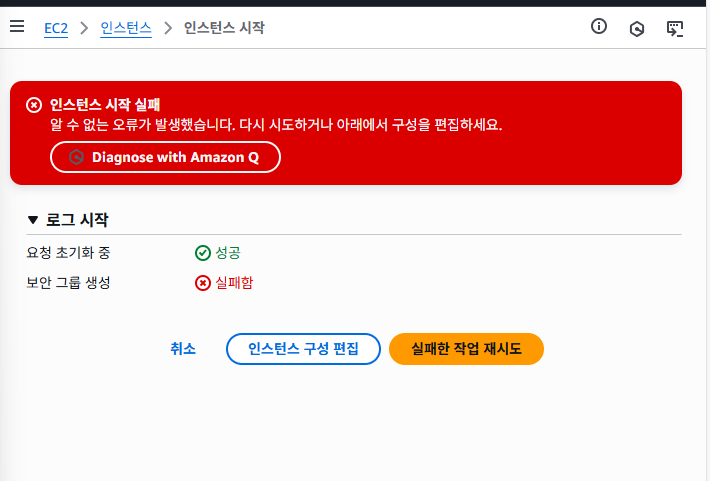This screenshot has height=481, width=710.
Task: Open the info panel icon
Action: point(599,26)
